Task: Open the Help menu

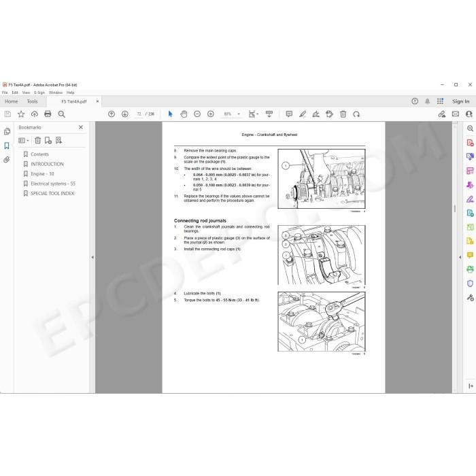Action: pos(71,92)
